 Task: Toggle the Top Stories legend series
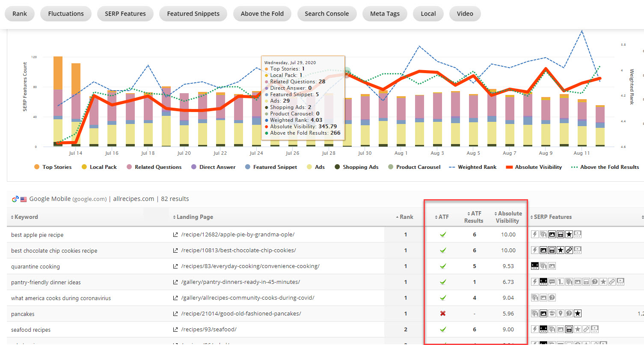click(53, 167)
